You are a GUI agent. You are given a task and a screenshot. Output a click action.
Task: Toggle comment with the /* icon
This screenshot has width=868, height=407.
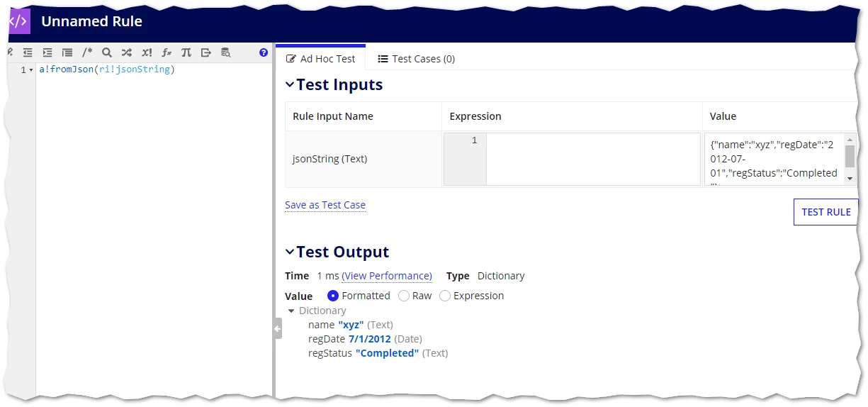click(x=87, y=52)
